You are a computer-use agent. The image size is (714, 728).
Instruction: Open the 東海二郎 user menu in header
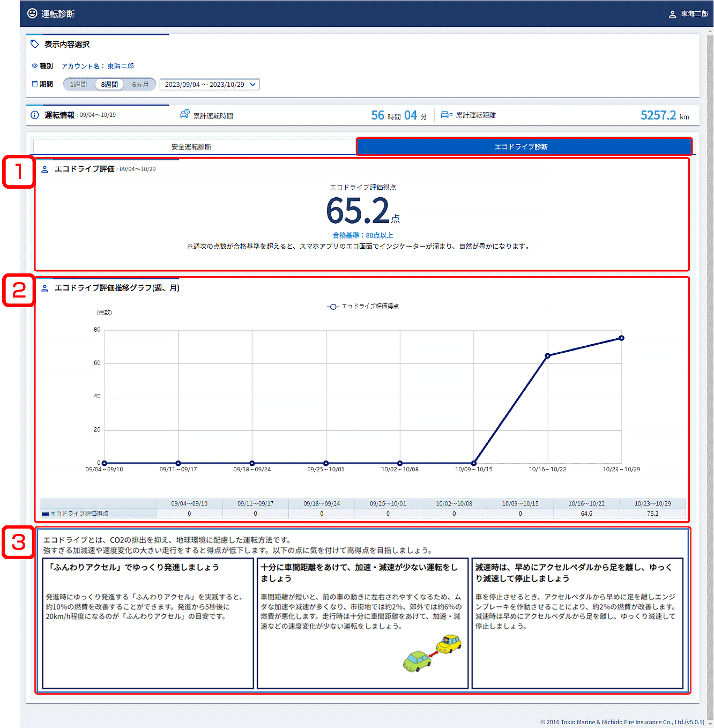click(694, 14)
